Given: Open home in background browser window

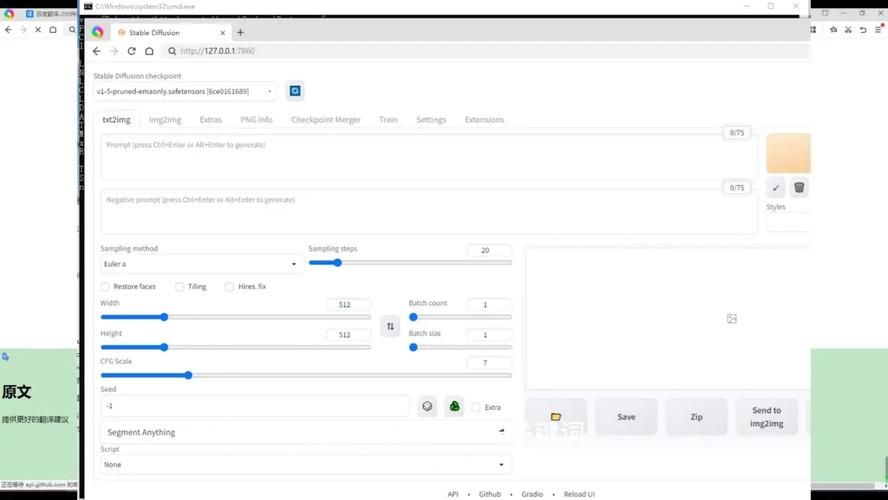Looking at the screenshot, I should pos(53,29).
